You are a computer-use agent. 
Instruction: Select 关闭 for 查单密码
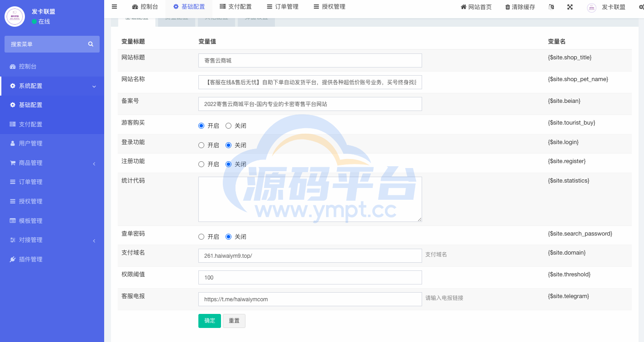228,236
